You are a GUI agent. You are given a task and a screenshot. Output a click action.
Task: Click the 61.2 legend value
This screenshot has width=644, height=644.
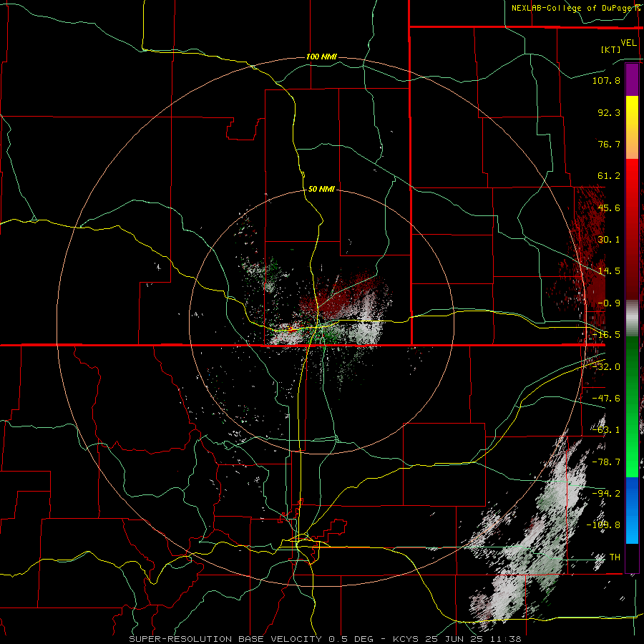tap(609, 176)
